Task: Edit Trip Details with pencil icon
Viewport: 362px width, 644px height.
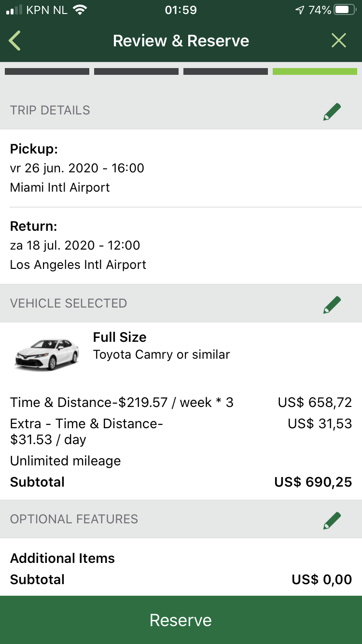Action: coord(332,111)
